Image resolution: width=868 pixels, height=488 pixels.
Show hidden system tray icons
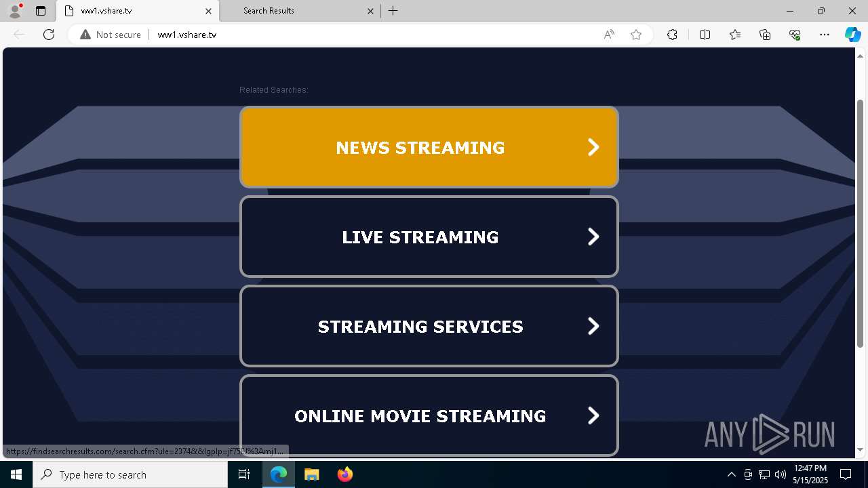pos(731,474)
